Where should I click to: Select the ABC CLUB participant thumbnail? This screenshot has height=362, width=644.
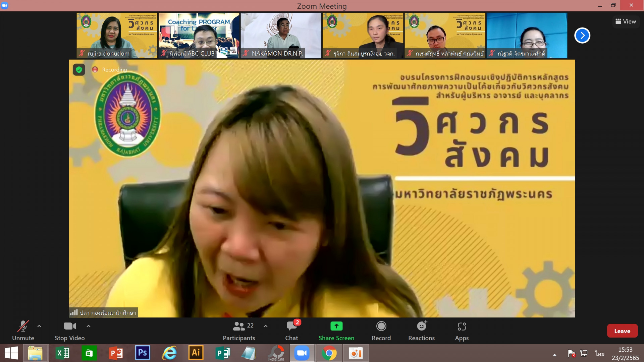click(199, 36)
